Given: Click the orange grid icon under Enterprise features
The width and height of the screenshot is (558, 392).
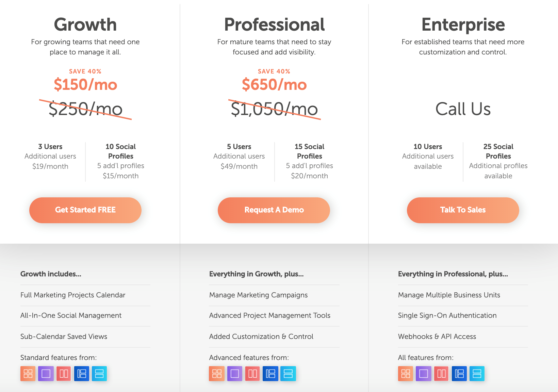Looking at the screenshot, I should click(x=406, y=373).
